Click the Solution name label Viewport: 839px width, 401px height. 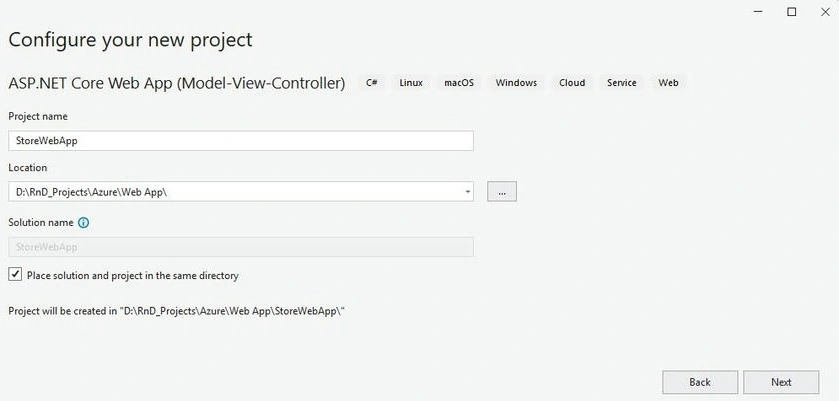point(41,222)
